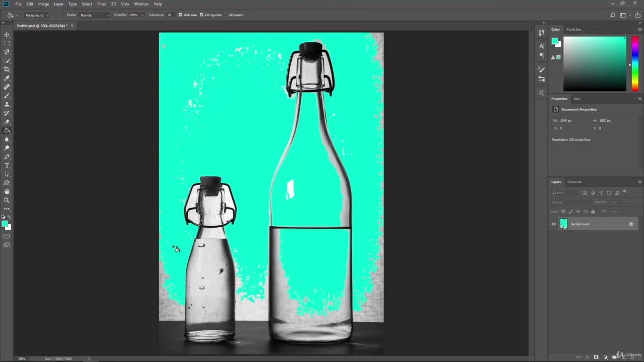
Task: Toggle the Contiguous checkbox
Action: tap(202, 15)
